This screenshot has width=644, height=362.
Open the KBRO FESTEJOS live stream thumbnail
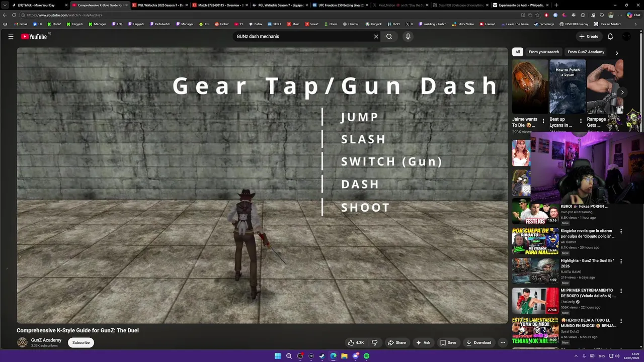point(535,211)
